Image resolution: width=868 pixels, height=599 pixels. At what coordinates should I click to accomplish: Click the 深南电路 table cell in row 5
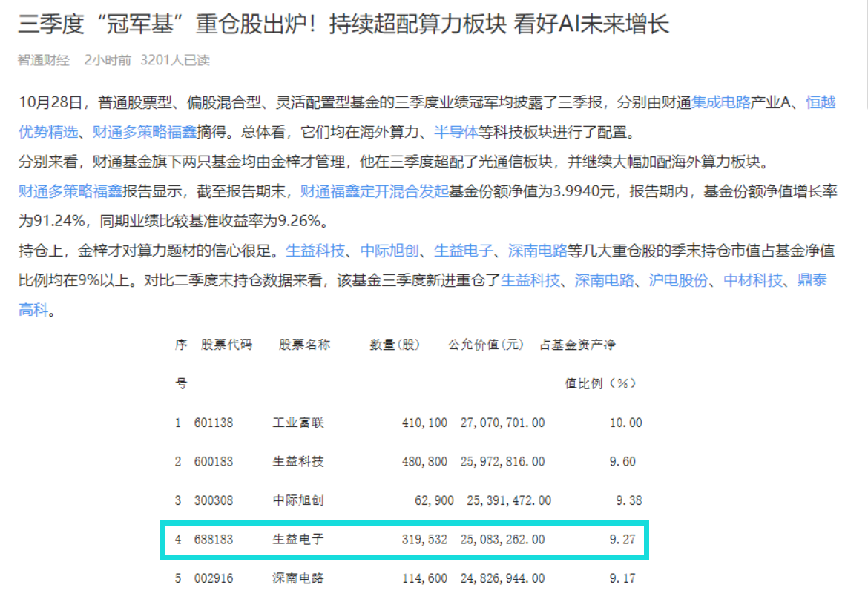(x=298, y=578)
